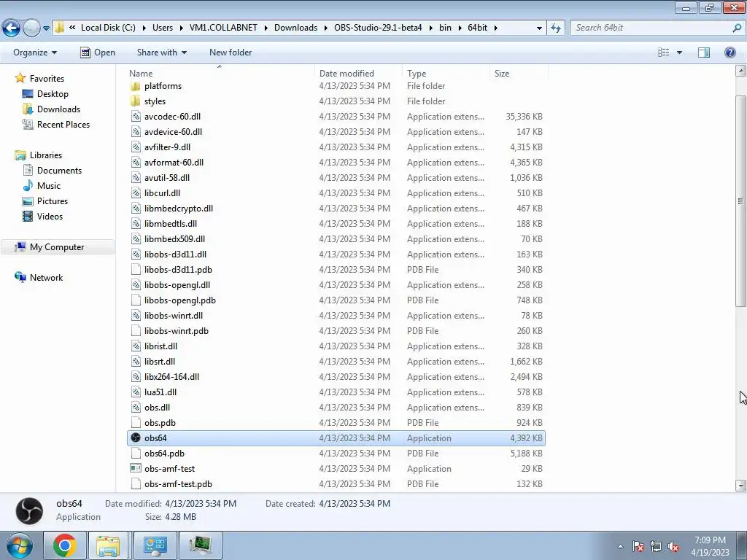
Task: Click the large OBS logo in details pane
Action: pyautogui.click(x=29, y=510)
